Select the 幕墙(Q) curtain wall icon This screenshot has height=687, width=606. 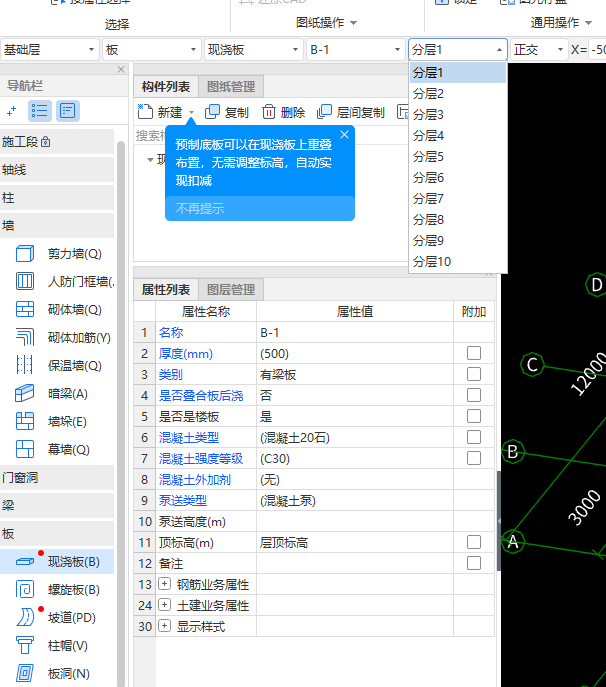(x=25, y=449)
